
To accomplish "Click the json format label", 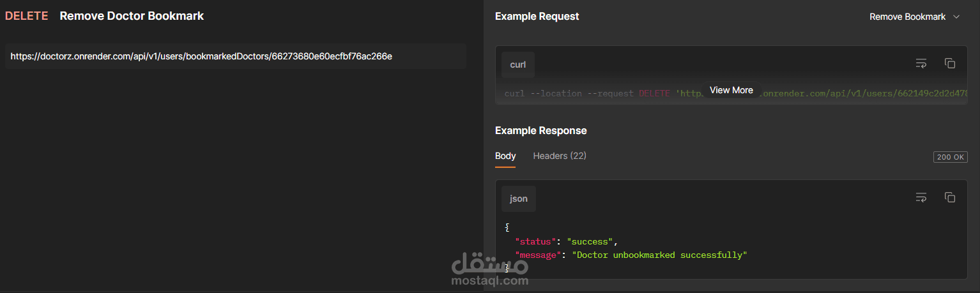I will pyautogui.click(x=519, y=199).
